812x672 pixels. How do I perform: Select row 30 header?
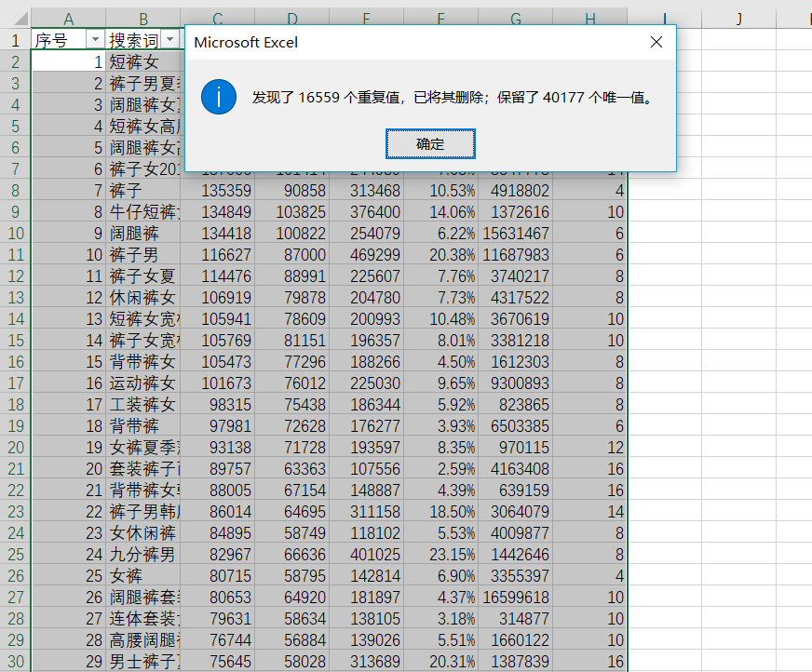coord(16,661)
